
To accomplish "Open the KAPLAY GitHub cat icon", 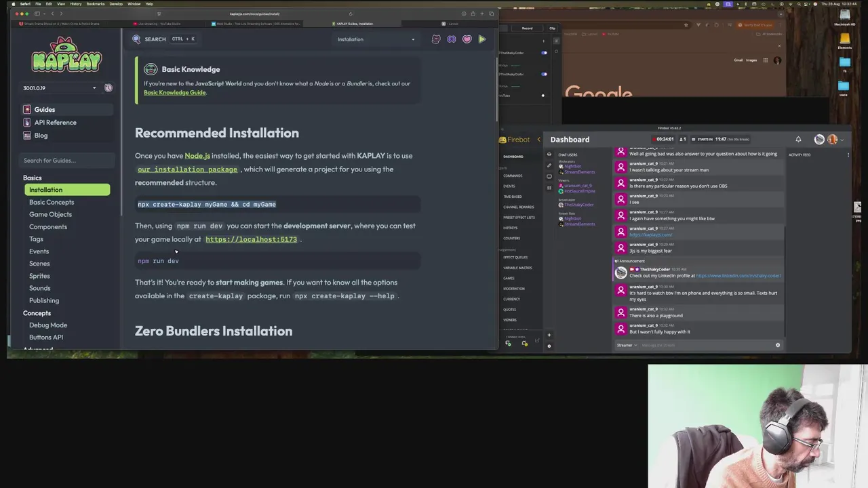I will tap(436, 39).
